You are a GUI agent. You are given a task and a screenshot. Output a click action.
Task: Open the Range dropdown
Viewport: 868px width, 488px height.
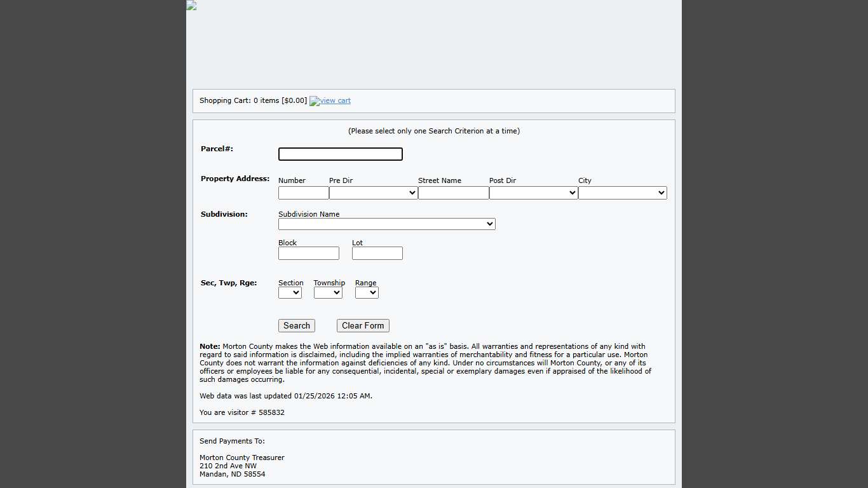(x=367, y=292)
